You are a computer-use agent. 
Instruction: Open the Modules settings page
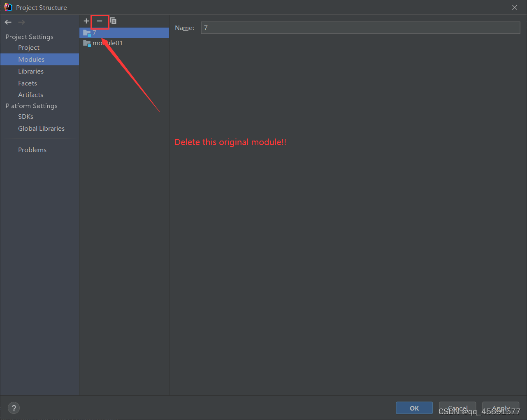pyautogui.click(x=39, y=60)
